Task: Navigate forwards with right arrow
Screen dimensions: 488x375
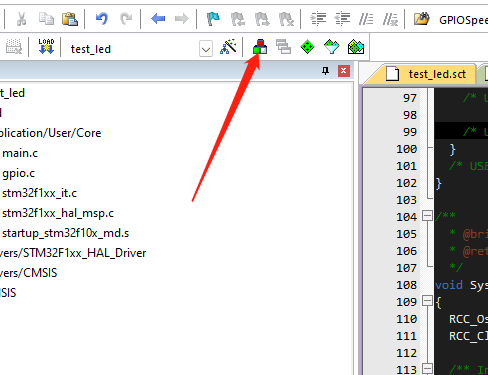Action: [182, 19]
